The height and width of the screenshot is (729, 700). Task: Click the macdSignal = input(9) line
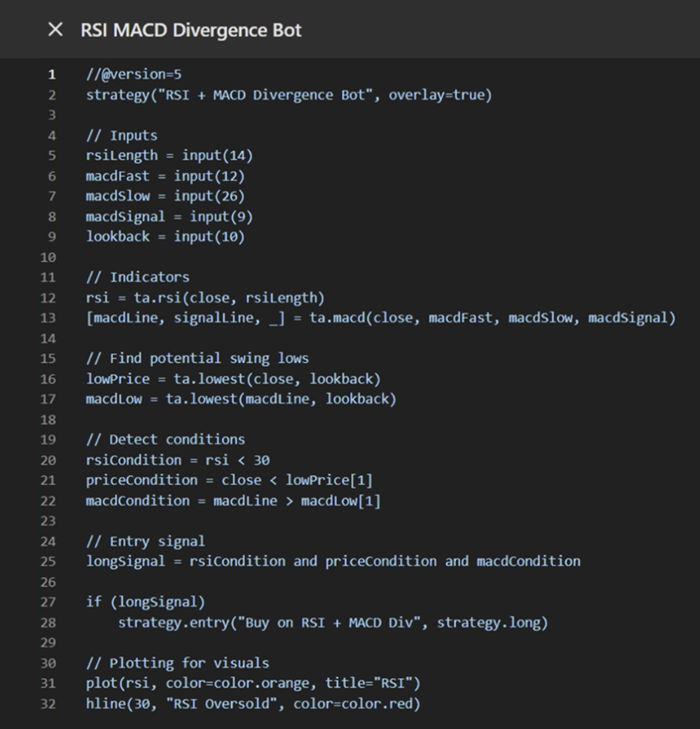point(169,216)
